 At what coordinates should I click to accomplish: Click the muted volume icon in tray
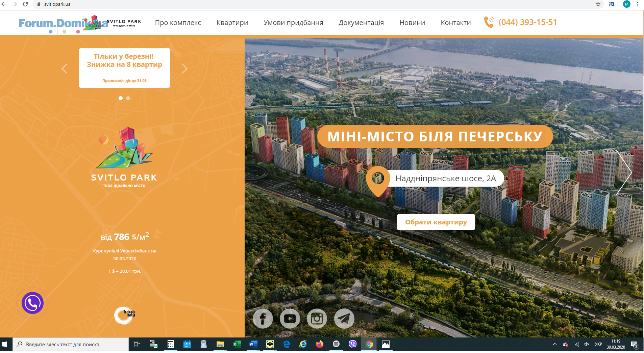tap(587, 344)
